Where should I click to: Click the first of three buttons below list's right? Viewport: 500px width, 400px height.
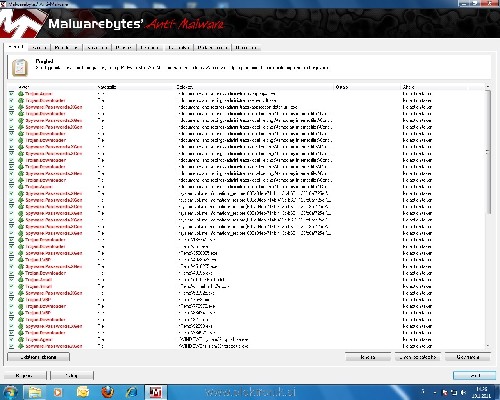tap(368, 357)
